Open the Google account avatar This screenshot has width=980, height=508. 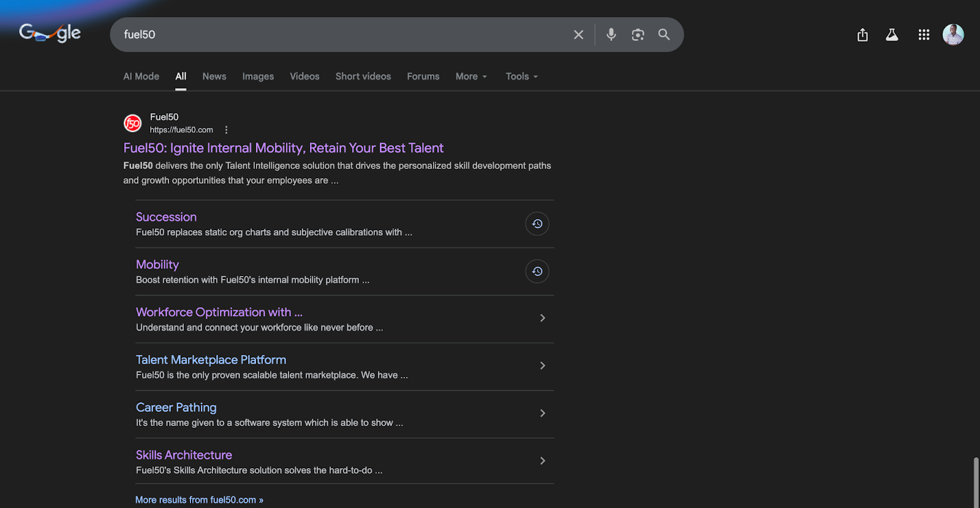point(953,35)
